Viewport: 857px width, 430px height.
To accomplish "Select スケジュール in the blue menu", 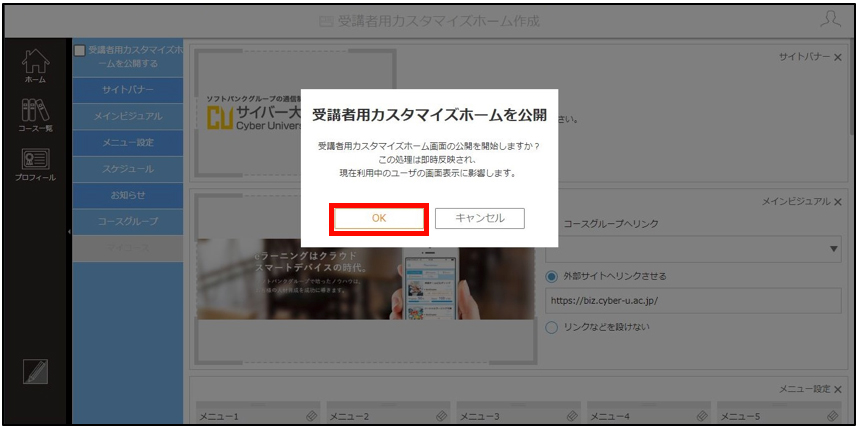I will pos(128,169).
